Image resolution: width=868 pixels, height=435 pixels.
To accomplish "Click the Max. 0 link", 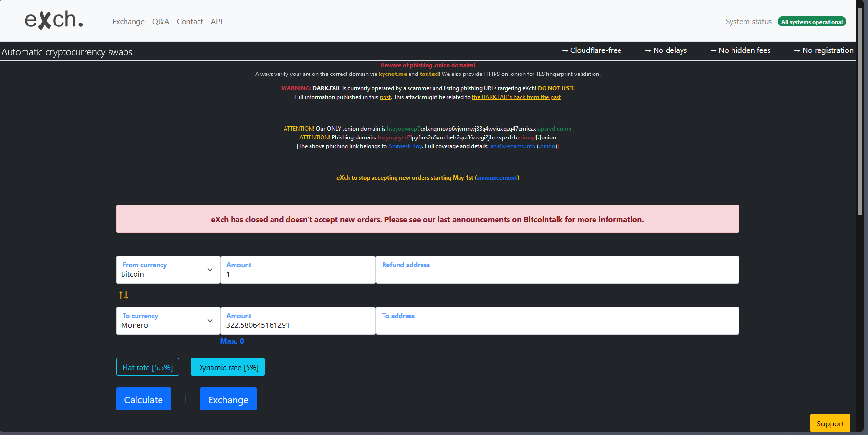I will coord(232,341).
